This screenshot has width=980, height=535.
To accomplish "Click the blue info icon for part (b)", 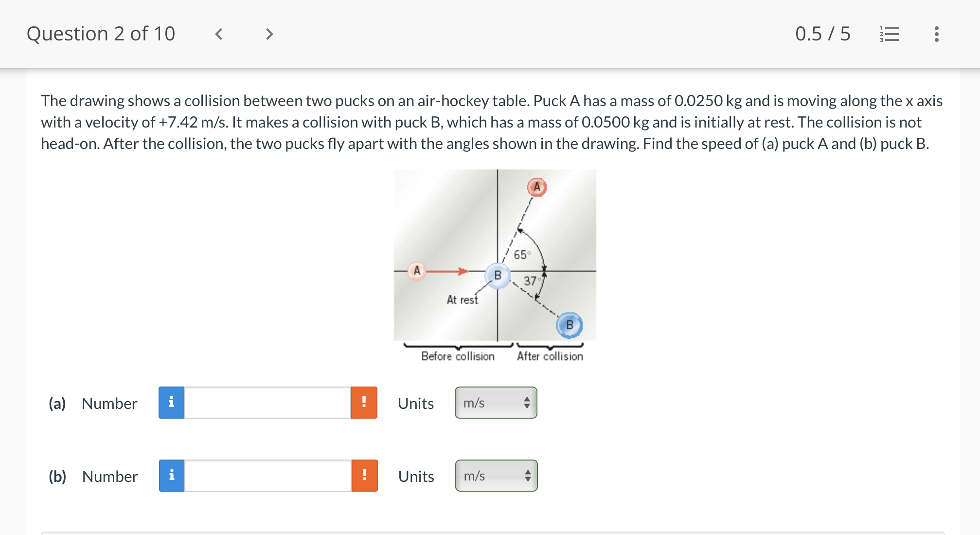I will (171, 476).
